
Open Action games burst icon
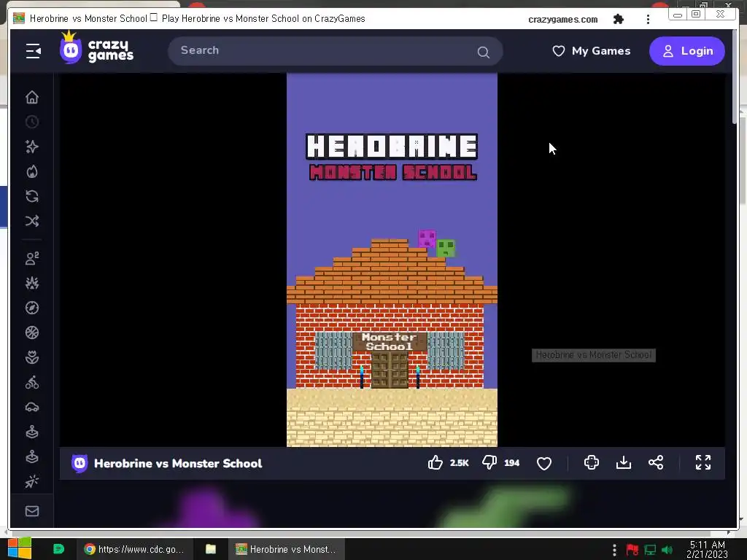click(x=32, y=284)
